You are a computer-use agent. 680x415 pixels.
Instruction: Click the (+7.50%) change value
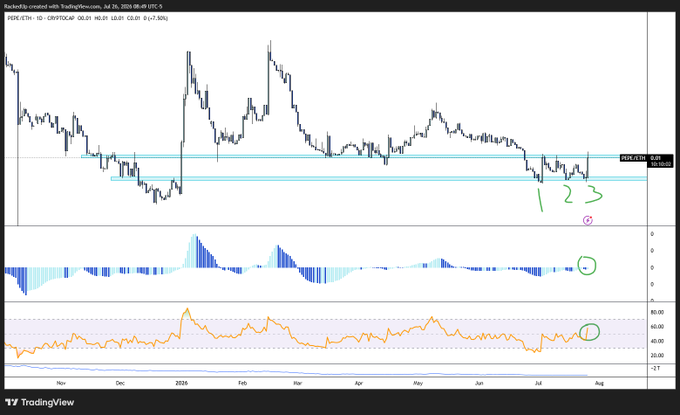click(157, 18)
